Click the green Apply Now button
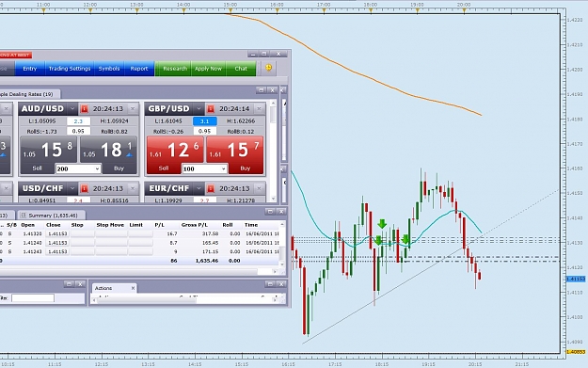588x368 pixels. point(209,69)
